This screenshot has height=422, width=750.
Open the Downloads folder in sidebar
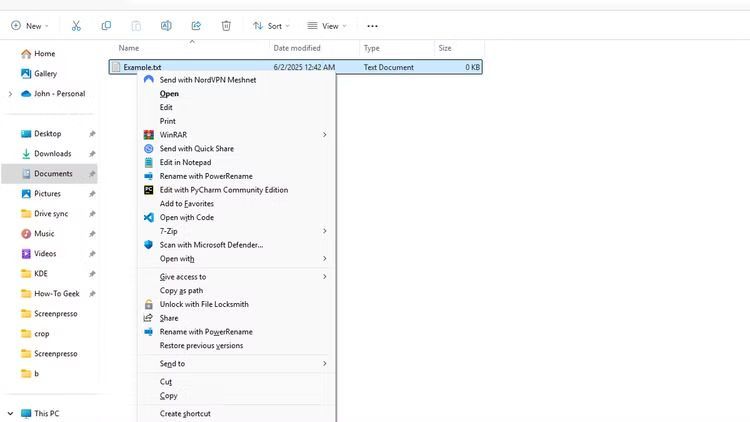click(52, 154)
